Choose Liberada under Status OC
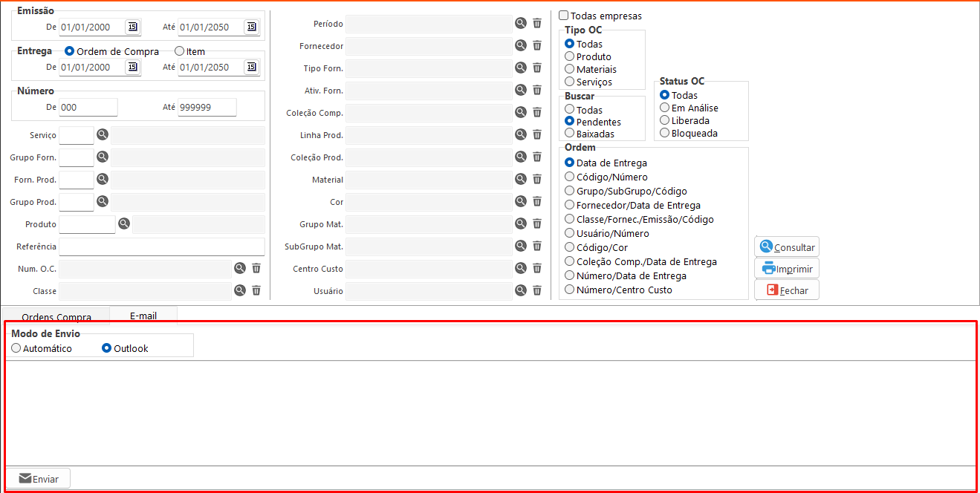Image resolution: width=980 pixels, height=493 pixels. [665, 120]
